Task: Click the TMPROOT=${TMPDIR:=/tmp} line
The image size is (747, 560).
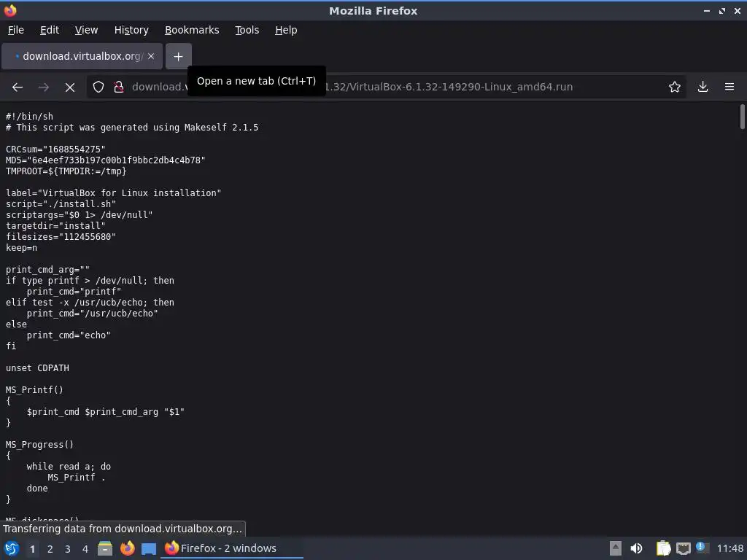Action: 66,171
